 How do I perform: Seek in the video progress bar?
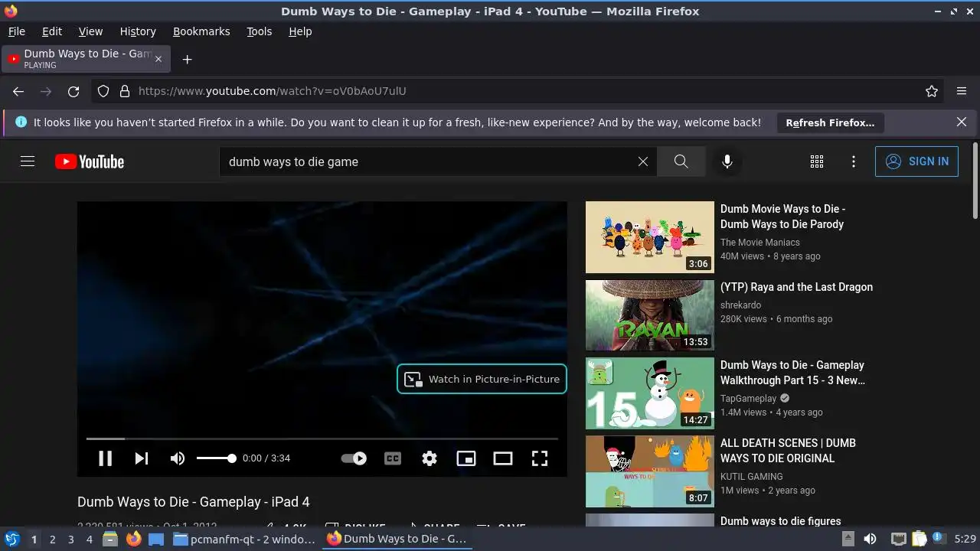322,439
